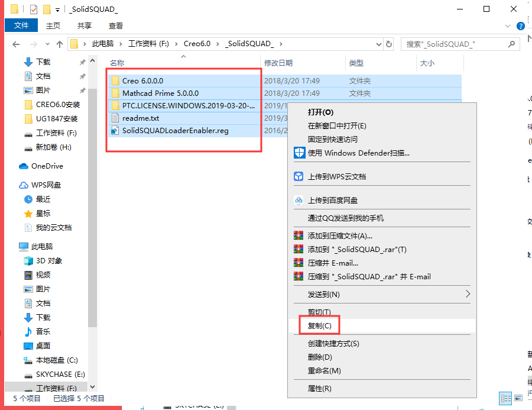Switch to the 主页 ribbon tab
532x410 pixels.
coord(53,26)
